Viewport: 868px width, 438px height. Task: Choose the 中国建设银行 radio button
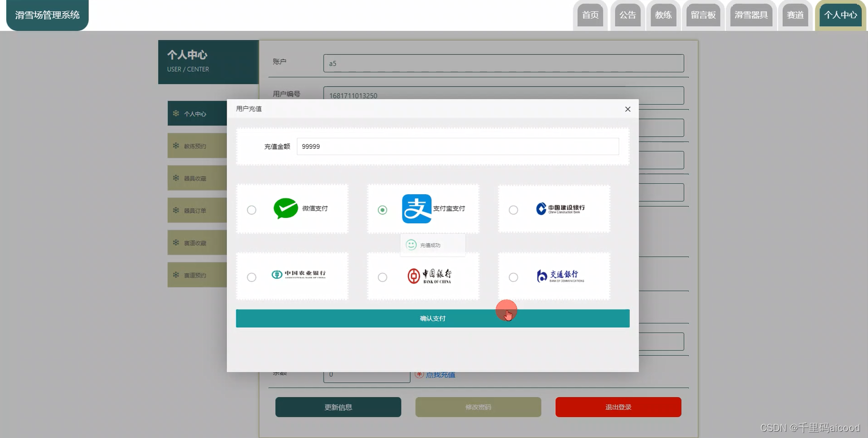pos(514,210)
